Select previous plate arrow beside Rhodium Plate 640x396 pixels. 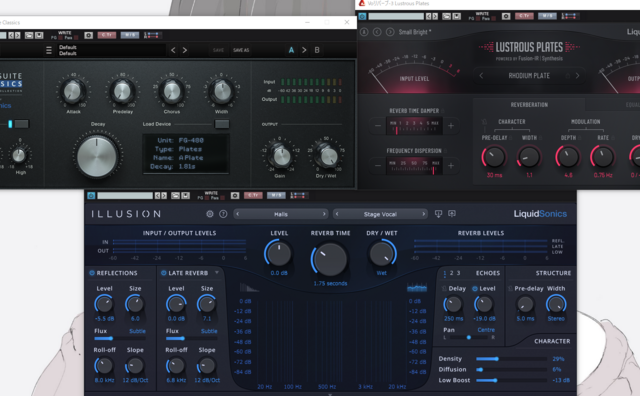click(x=481, y=76)
